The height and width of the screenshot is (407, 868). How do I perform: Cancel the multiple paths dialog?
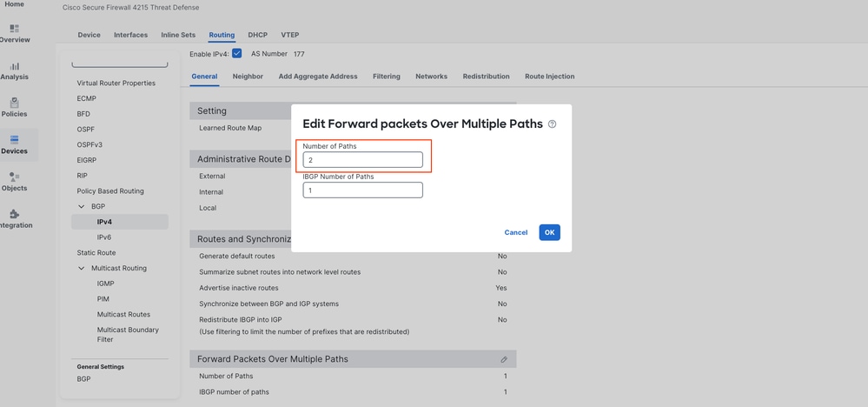point(516,232)
